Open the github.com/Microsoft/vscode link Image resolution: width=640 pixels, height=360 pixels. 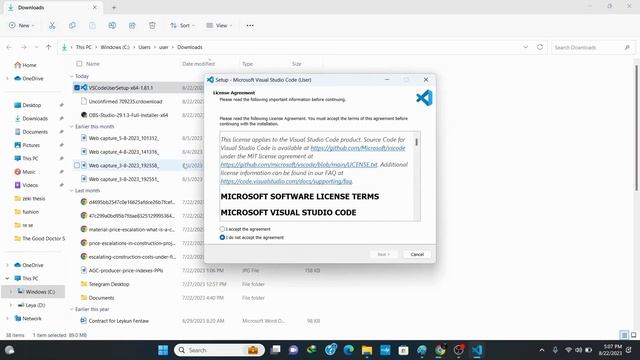click(358, 148)
